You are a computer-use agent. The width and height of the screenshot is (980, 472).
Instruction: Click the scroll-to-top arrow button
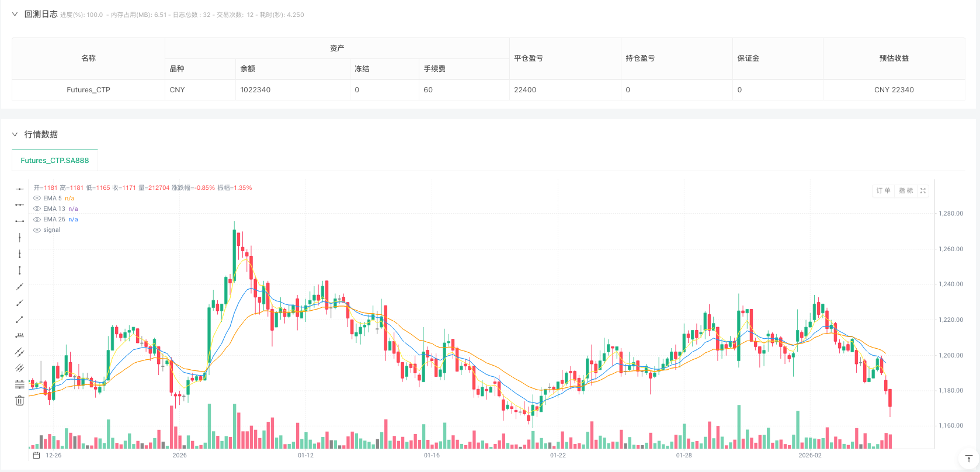(x=968, y=459)
